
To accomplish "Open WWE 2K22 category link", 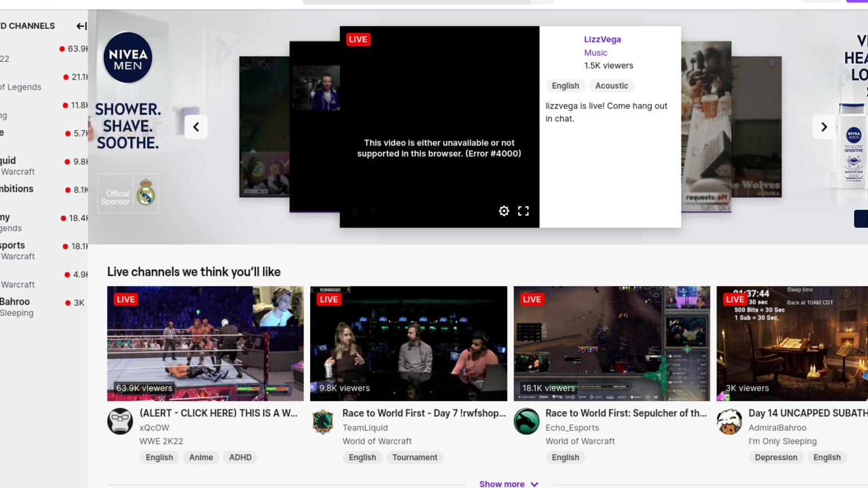I will pos(161,441).
